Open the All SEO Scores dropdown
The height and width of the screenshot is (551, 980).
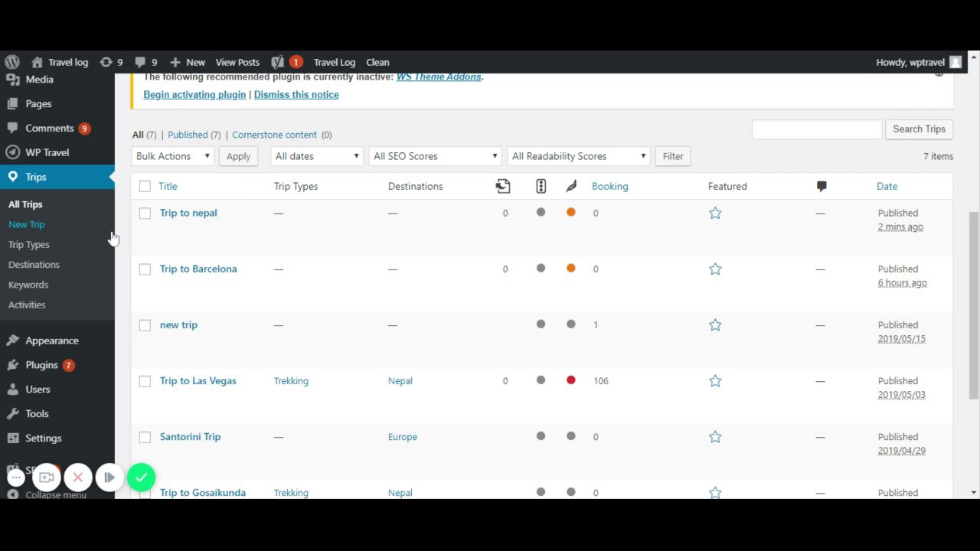pyautogui.click(x=435, y=156)
